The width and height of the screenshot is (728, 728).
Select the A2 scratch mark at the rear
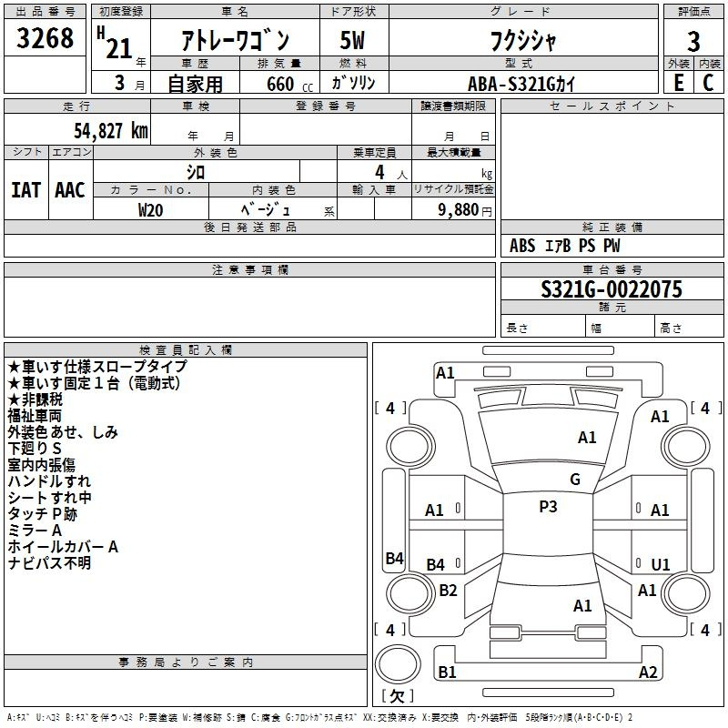[648, 672]
